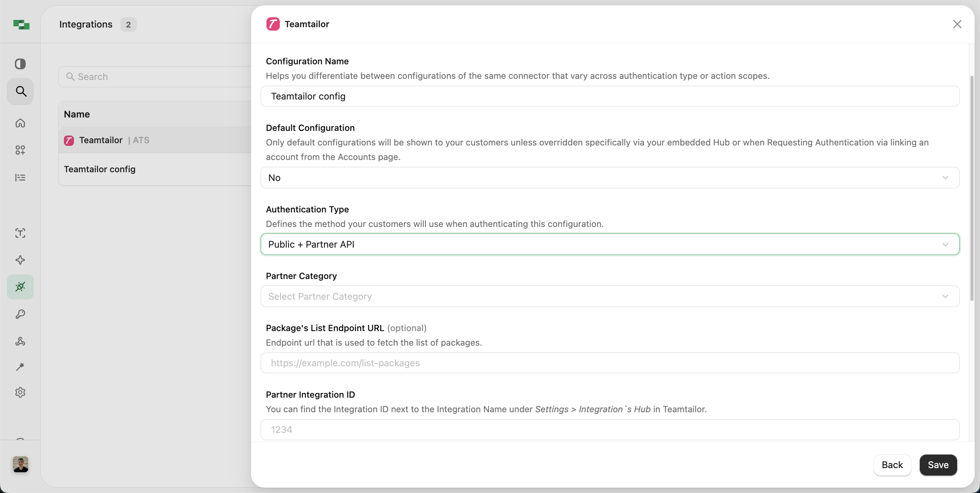Open the webhooks sidebar icon
The width and height of the screenshot is (980, 493).
pos(20,341)
